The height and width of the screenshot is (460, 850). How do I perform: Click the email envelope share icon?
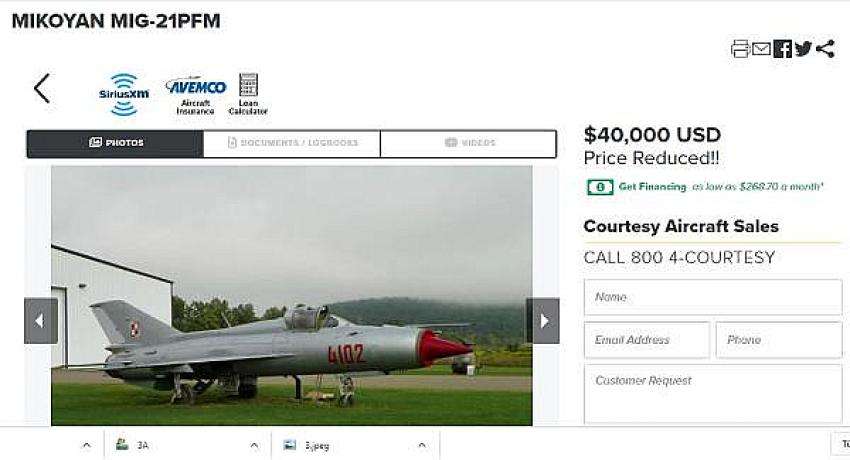761,49
